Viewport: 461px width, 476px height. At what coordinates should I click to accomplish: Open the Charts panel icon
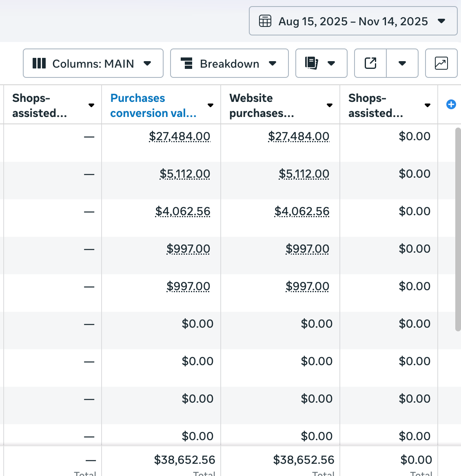[441, 63]
